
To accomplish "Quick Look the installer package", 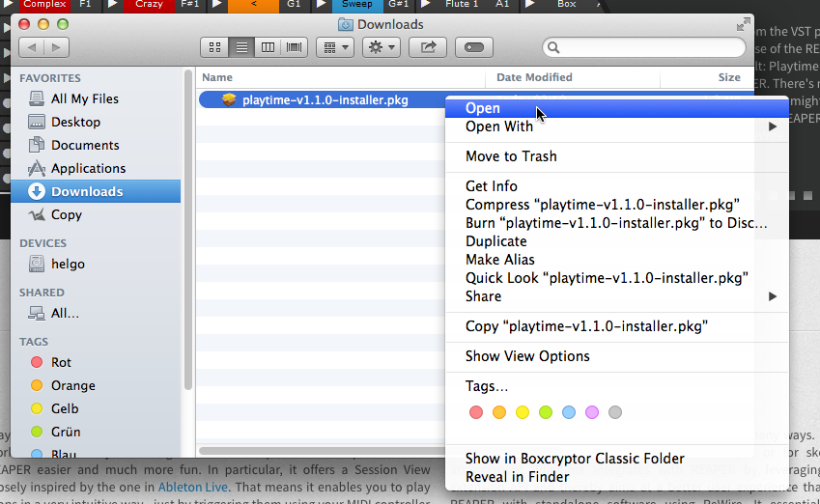I will (616, 278).
